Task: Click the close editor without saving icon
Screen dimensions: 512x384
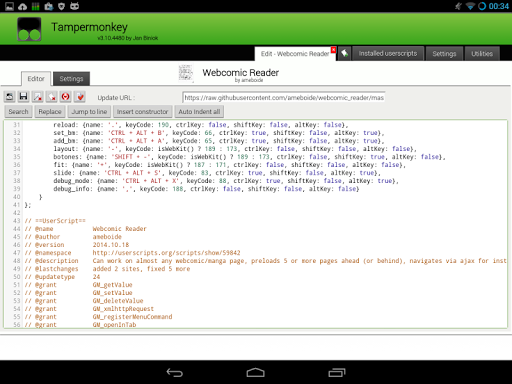Action: 38,97
